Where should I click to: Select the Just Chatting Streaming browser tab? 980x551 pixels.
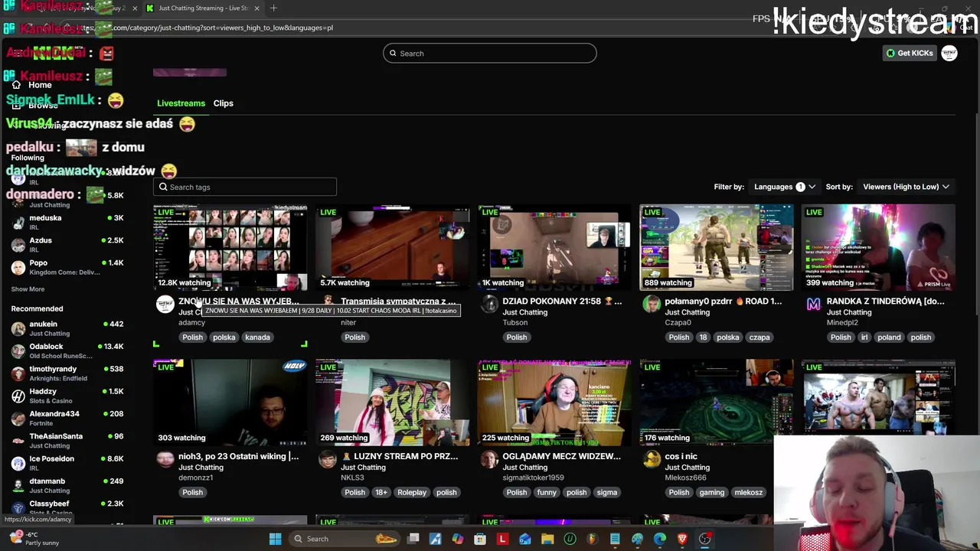tap(203, 8)
